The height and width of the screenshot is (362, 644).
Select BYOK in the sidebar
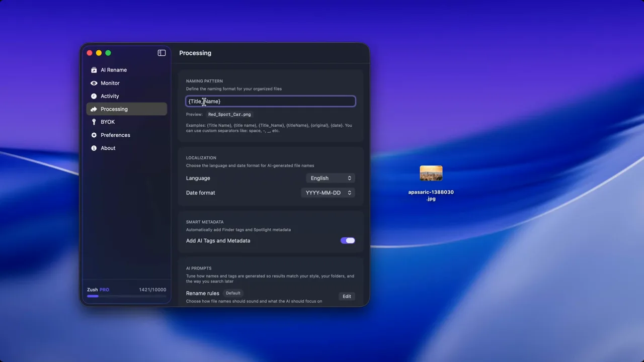[x=126, y=122]
